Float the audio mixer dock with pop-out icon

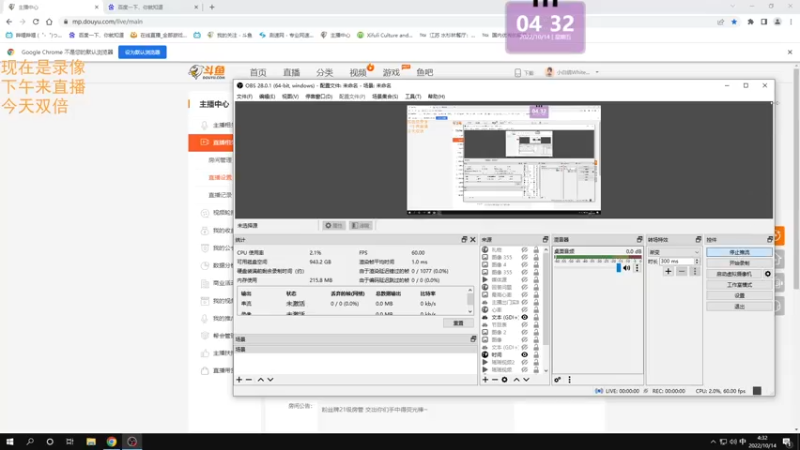coord(639,239)
